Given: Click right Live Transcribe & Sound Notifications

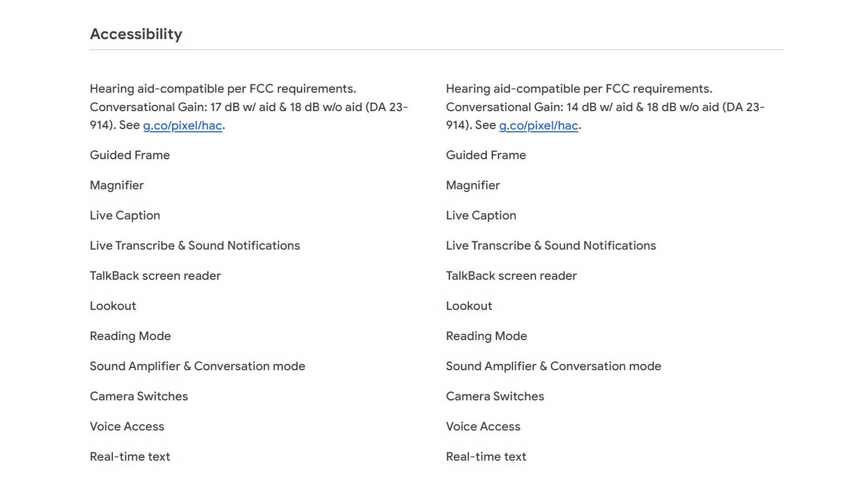Looking at the screenshot, I should 551,246.
